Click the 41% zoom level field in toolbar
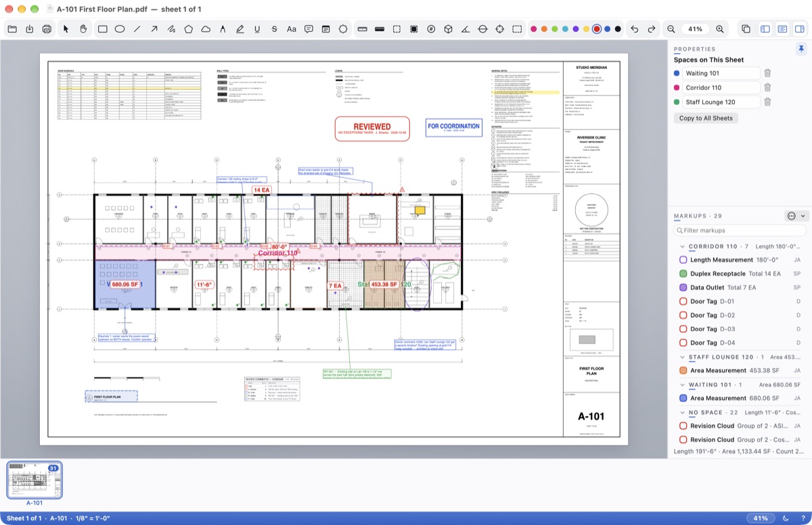 pos(696,29)
